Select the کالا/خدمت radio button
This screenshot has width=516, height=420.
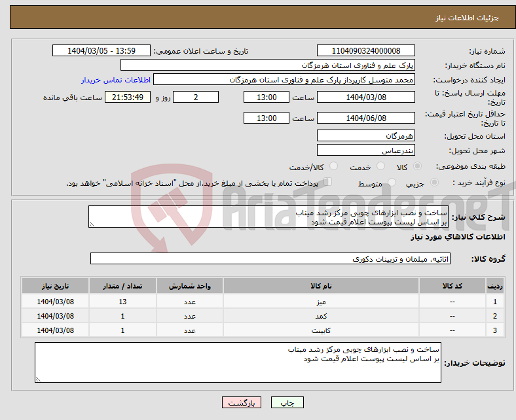(x=334, y=166)
